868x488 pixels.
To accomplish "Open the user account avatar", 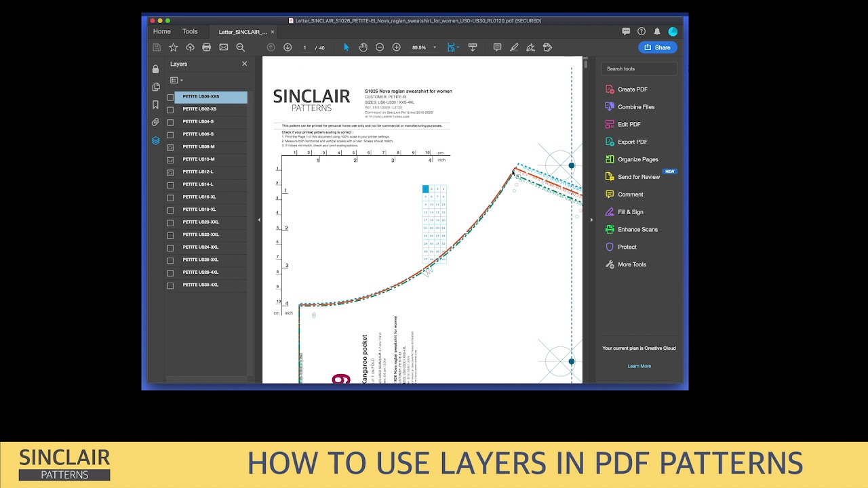I will point(673,31).
